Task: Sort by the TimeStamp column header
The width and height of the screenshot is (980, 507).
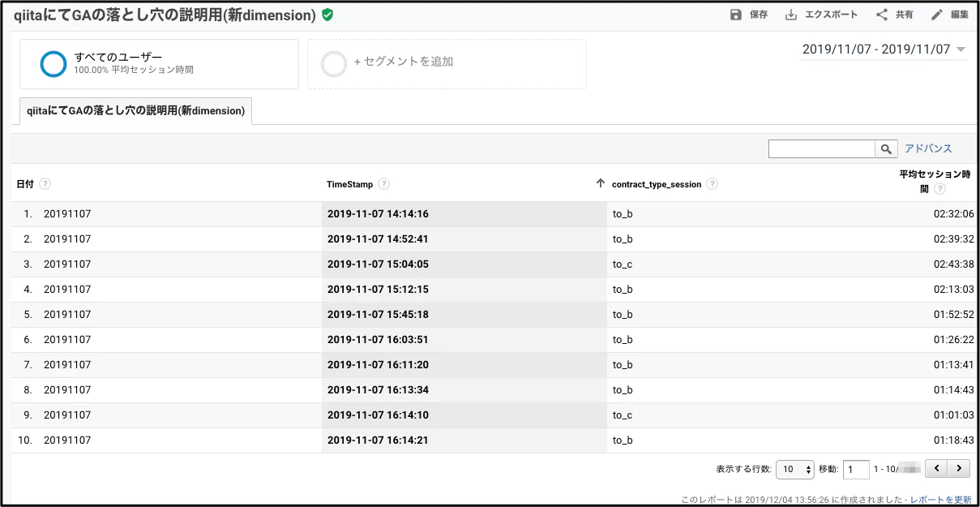Action: click(349, 184)
